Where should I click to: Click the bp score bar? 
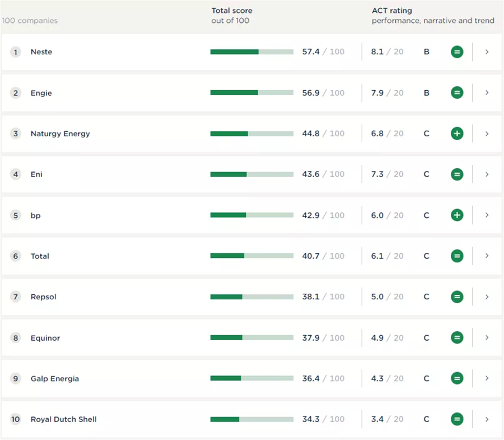(x=251, y=215)
